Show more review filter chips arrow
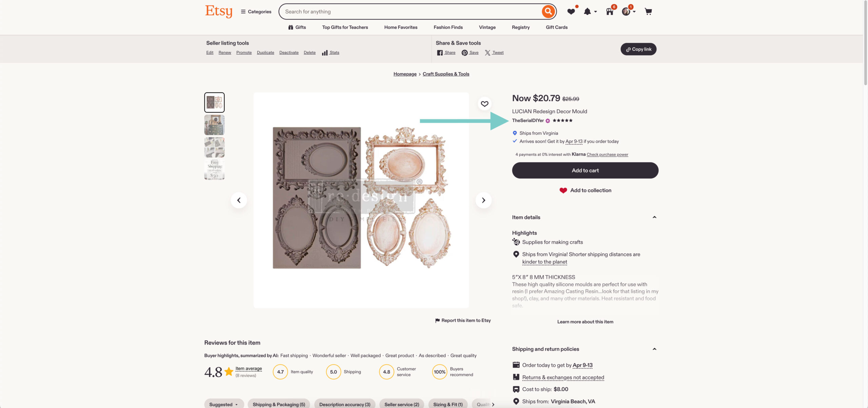This screenshot has width=868, height=408. coord(493,404)
